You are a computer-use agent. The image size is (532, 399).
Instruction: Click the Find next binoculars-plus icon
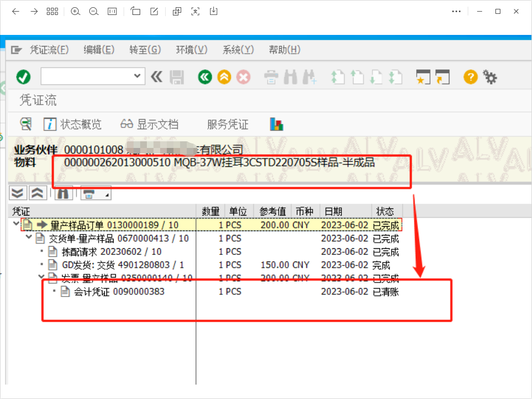[309, 77]
